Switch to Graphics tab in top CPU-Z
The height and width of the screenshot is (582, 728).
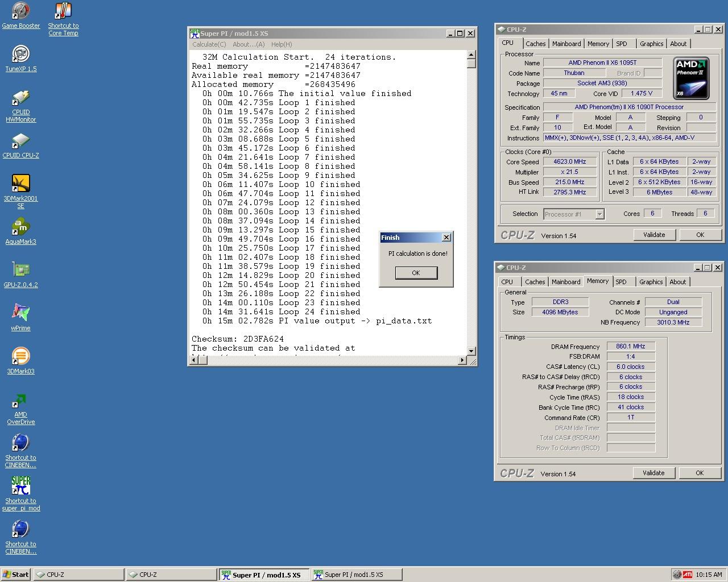(651, 44)
